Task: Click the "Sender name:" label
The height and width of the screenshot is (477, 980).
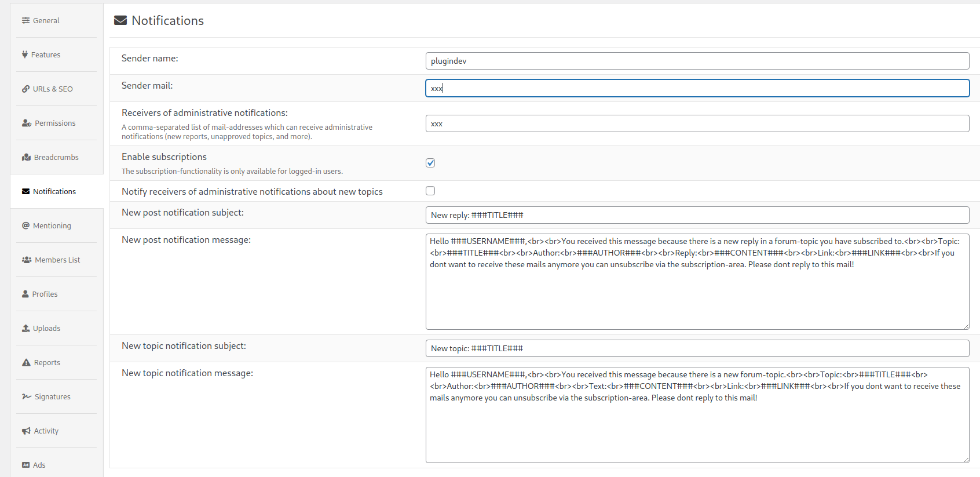Action: pos(150,59)
